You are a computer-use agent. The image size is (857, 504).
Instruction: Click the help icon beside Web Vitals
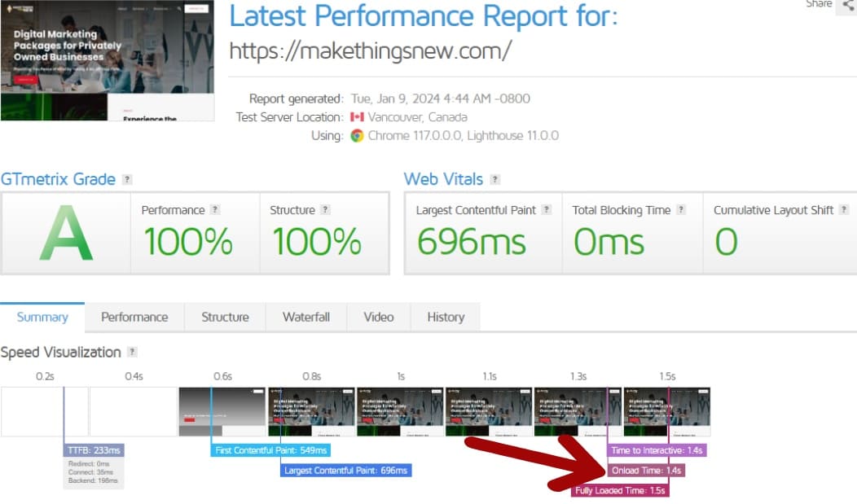tap(497, 179)
